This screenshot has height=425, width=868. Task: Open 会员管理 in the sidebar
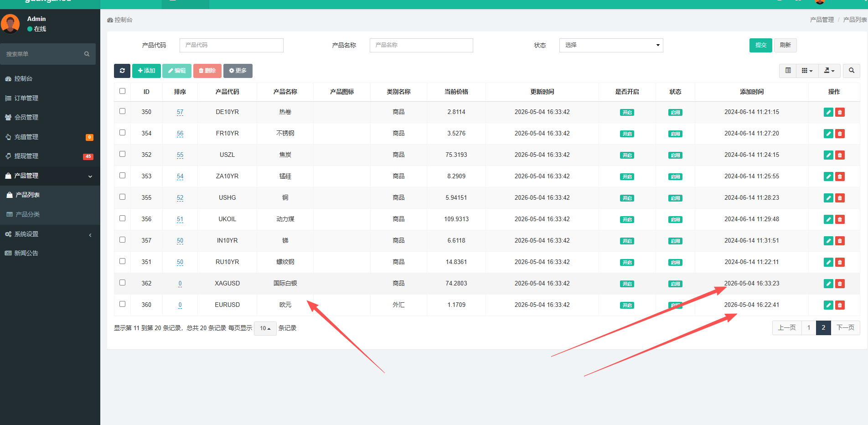[x=50, y=117]
